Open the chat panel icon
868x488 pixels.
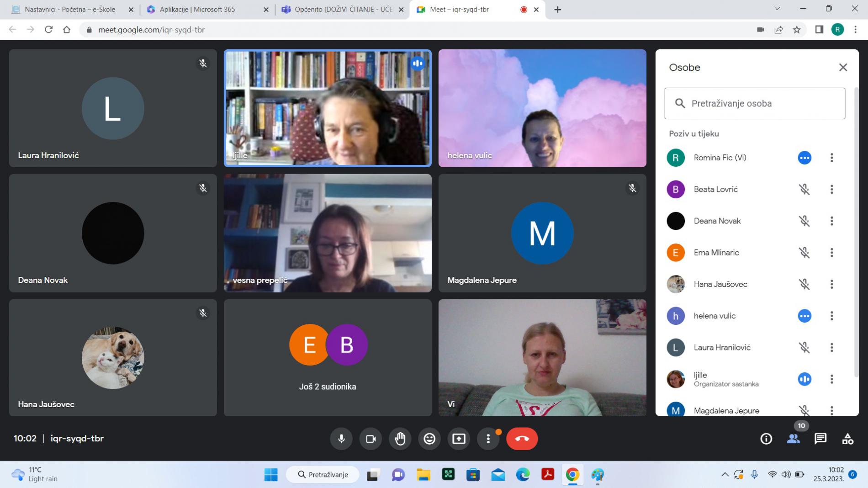coord(820,439)
